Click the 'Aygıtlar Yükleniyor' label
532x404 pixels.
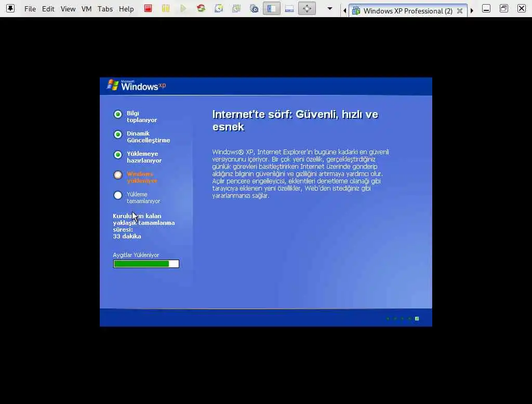(136, 255)
